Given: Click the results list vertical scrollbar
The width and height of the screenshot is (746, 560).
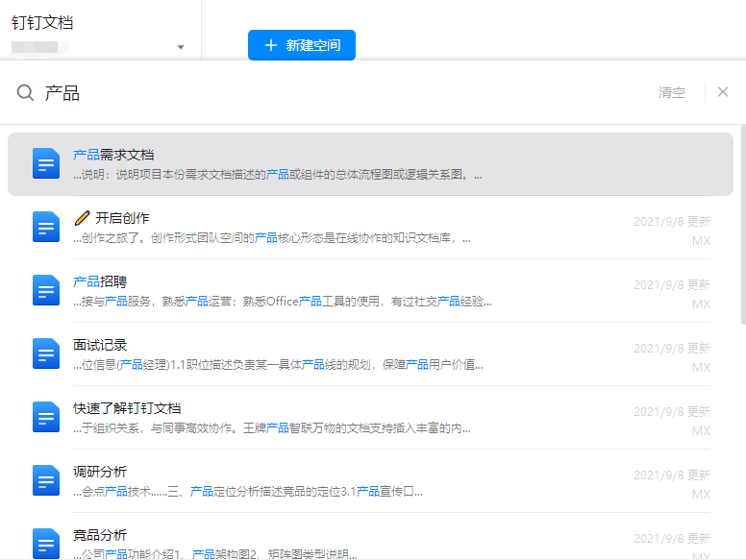Looking at the screenshot, I should coord(743,225).
